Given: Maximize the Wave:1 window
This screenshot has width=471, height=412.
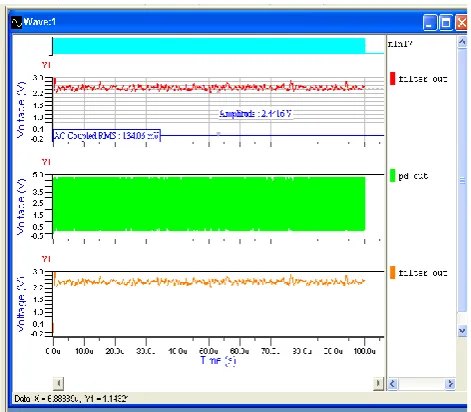Looking at the screenshot, I should pos(446,23).
